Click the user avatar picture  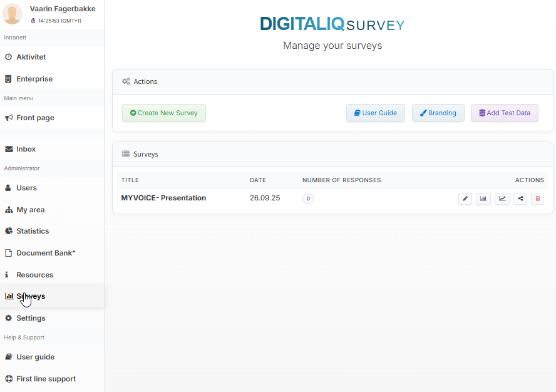point(13,14)
